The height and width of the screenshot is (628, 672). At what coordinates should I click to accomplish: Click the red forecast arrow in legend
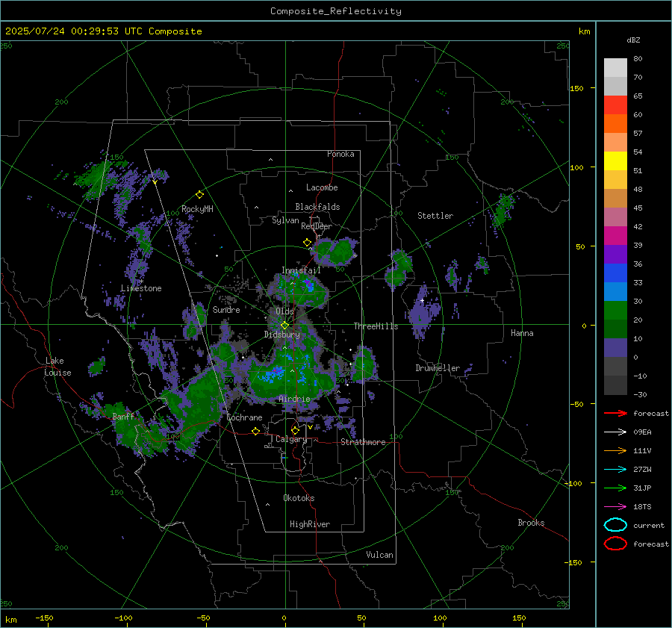(615, 413)
